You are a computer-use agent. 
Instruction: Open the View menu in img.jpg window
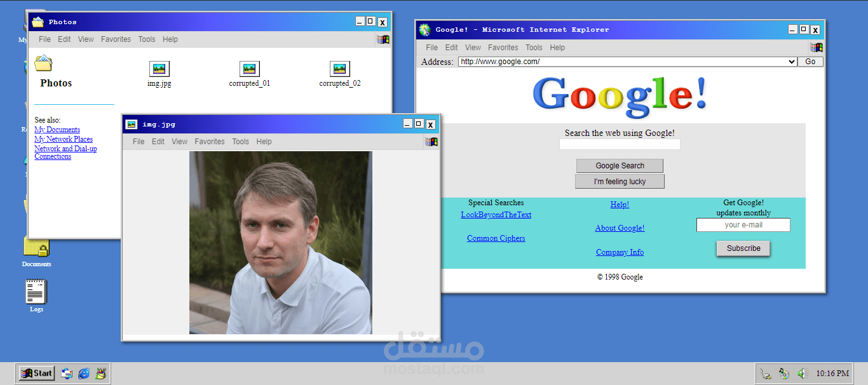click(180, 142)
